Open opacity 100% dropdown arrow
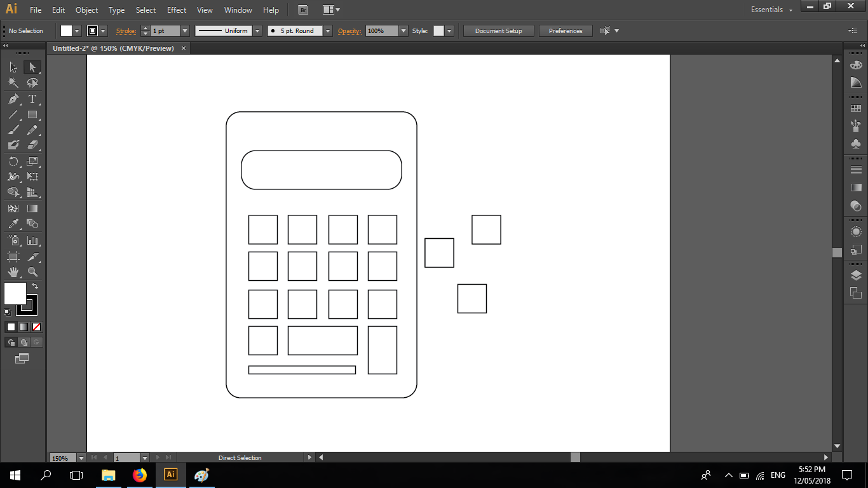868x488 pixels. 403,30
